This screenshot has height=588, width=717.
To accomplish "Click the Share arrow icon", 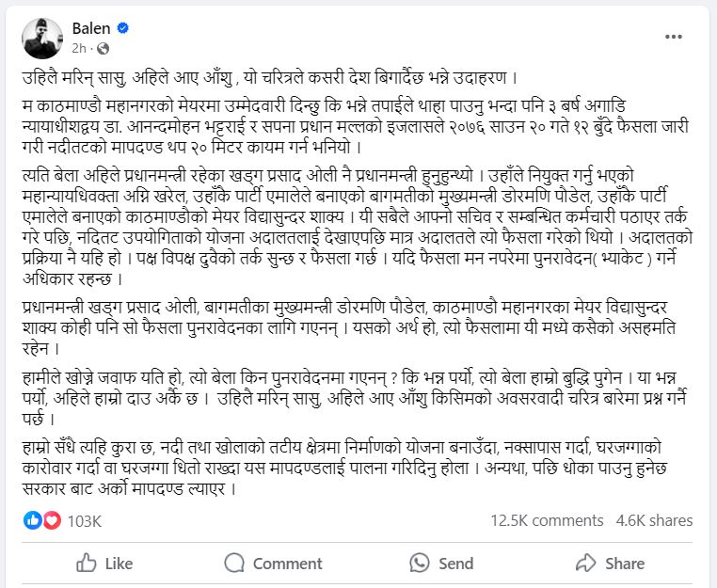I will click(585, 564).
